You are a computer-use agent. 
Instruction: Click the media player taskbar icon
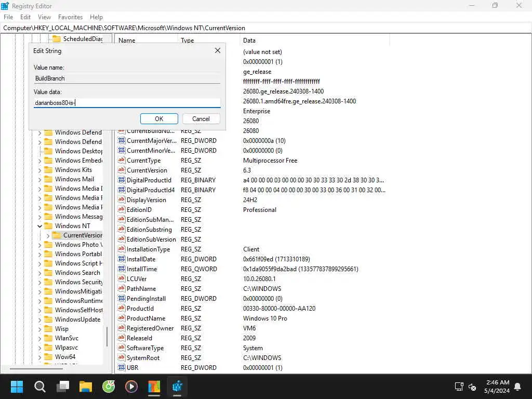point(131,387)
